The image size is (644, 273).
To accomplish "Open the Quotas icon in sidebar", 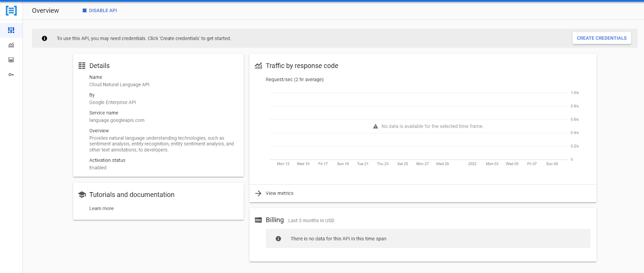I will [11, 60].
